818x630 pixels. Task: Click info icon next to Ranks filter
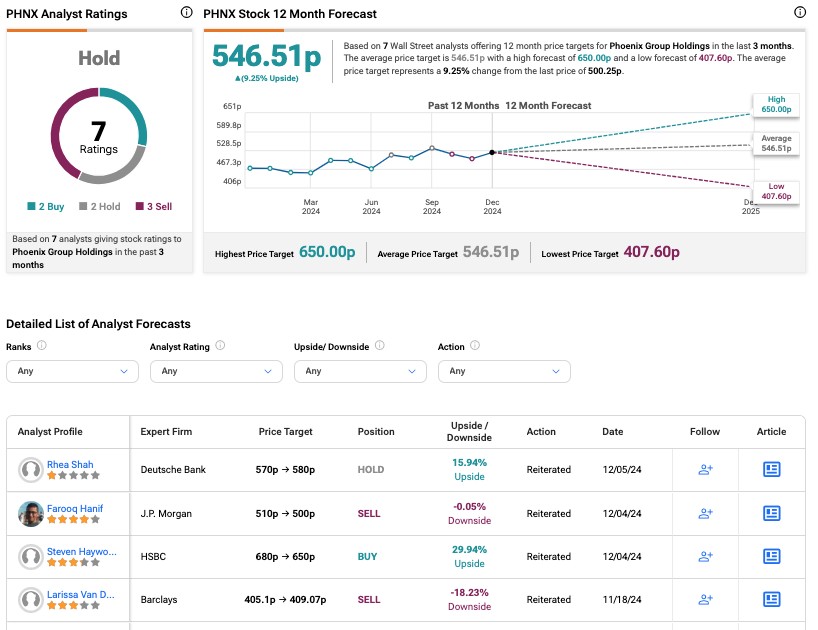click(42, 346)
